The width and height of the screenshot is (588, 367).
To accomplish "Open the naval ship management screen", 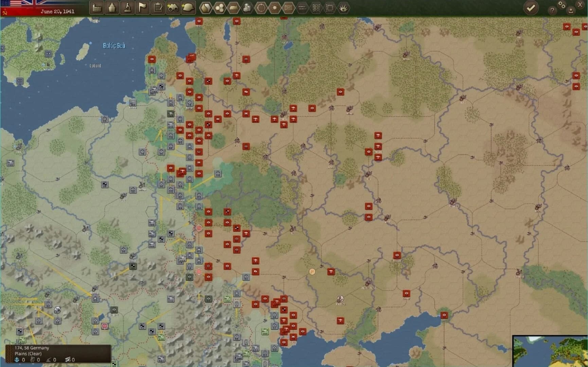I will point(112,8).
